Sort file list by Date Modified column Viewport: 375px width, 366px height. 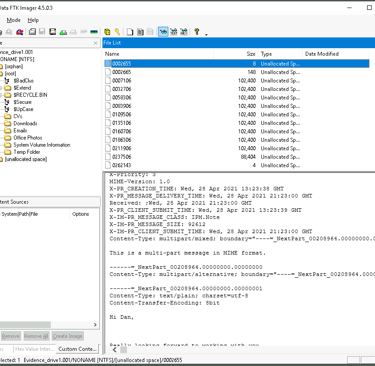point(336,54)
